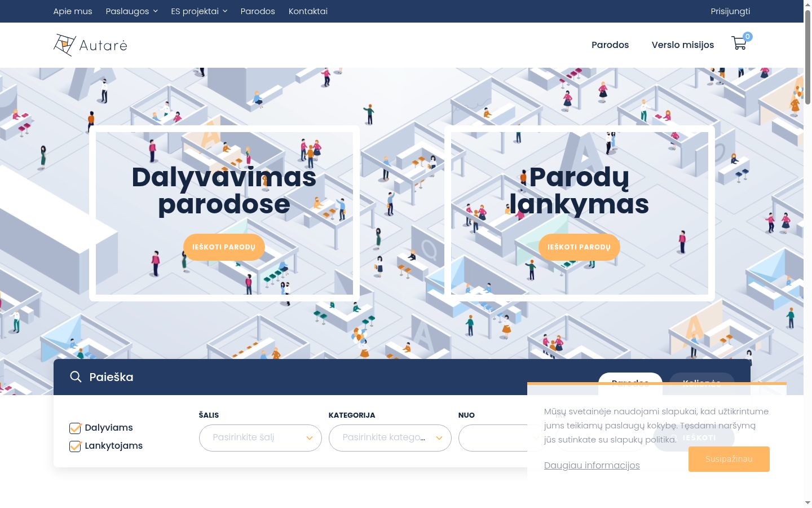
Task: Open Parodos in the top navy bar
Action: tap(258, 11)
